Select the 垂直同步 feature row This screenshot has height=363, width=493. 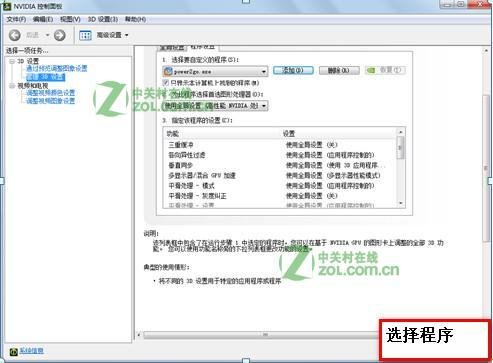(x=279, y=165)
